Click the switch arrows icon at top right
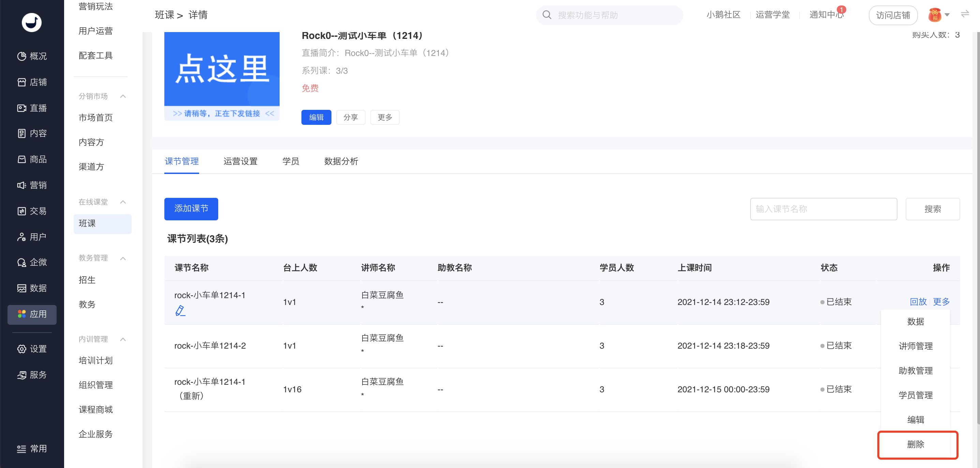 click(x=965, y=14)
